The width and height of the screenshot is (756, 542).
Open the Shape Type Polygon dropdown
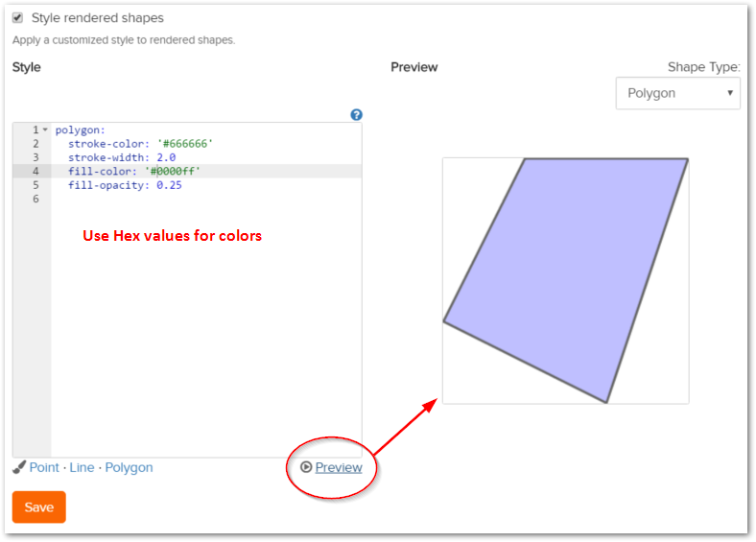coord(678,93)
